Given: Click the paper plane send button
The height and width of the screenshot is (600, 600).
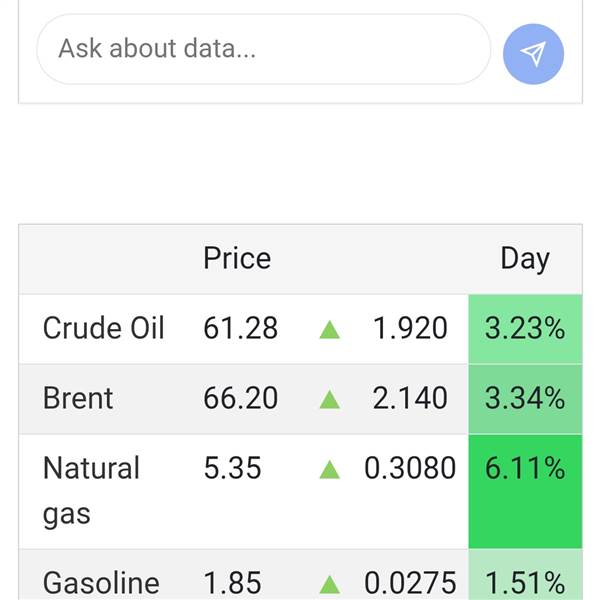Looking at the screenshot, I should click(x=533, y=54).
